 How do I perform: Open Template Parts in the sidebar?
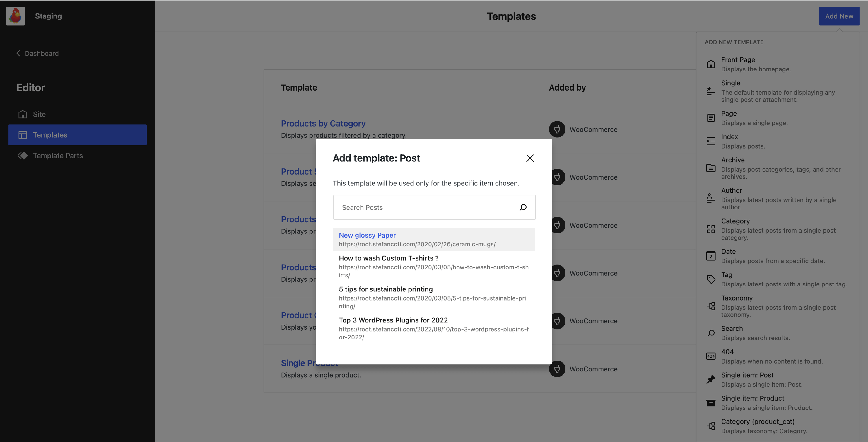pos(58,156)
